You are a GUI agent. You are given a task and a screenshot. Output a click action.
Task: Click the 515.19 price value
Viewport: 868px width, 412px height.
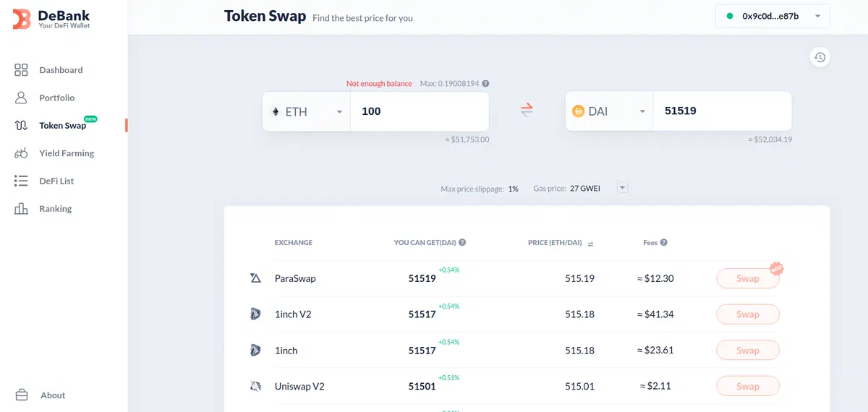(x=579, y=278)
